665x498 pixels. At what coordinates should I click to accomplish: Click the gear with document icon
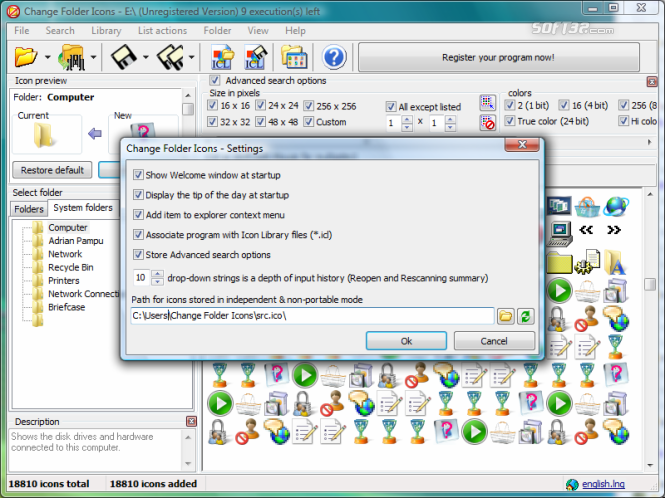click(x=587, y=262)
